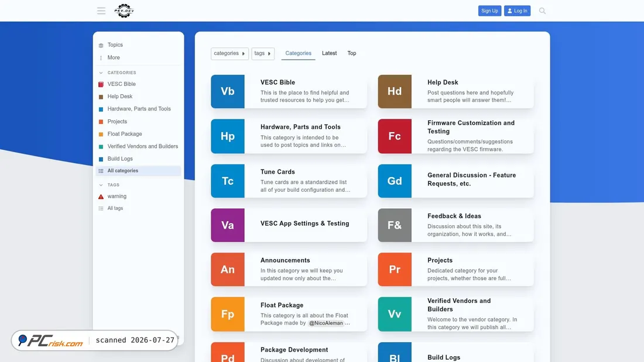Switch to the Latest tab
644x362 pixels.
(x=330, y=53)
